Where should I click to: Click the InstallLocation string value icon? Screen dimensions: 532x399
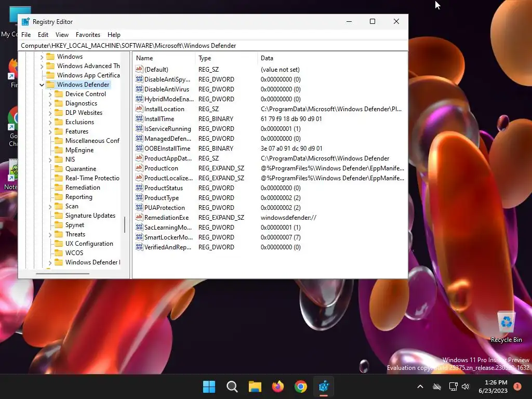click(139, 109)
